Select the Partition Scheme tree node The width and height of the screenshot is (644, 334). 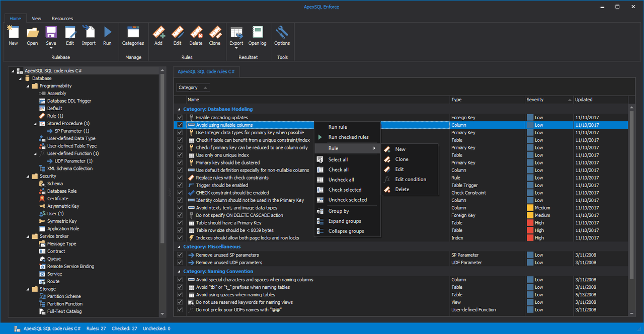64,296
